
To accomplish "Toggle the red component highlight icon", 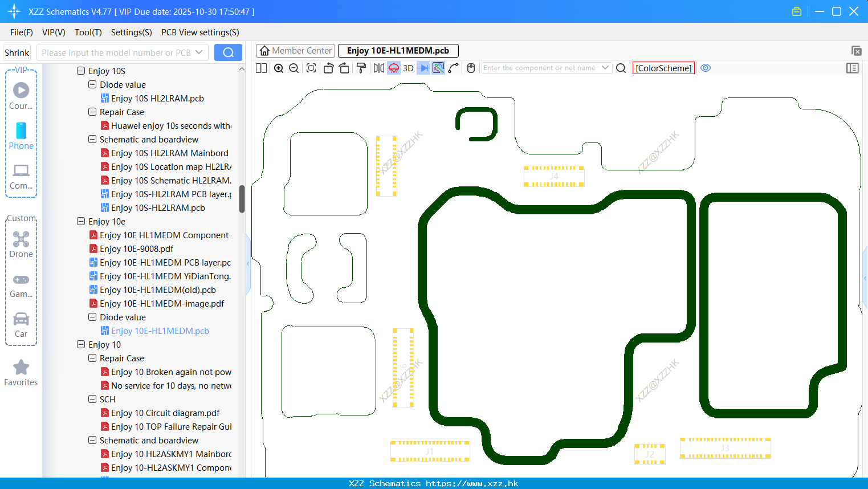I will click(x=394, y=68).
